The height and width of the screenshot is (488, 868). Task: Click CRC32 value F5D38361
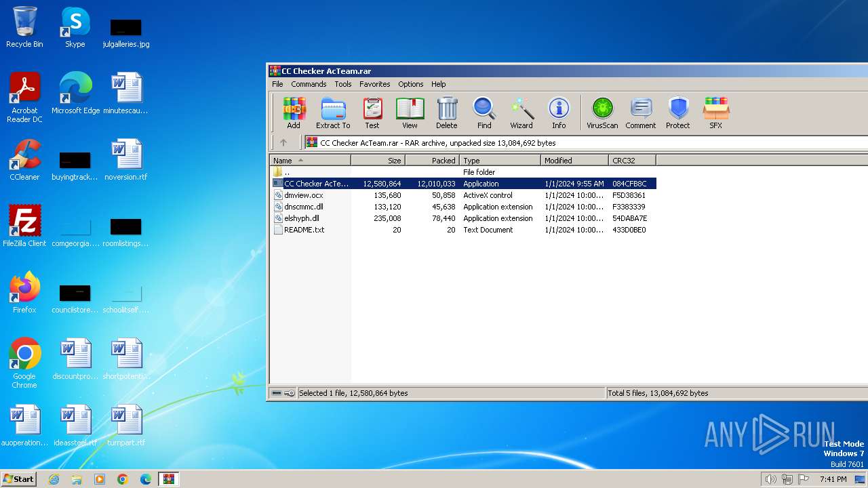pyautogui.click(x=629, y=195)
